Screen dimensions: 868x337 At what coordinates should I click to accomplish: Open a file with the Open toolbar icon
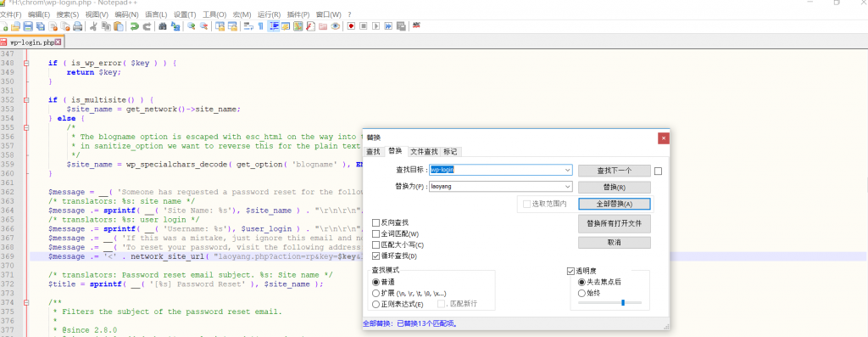tap(15, 26)
